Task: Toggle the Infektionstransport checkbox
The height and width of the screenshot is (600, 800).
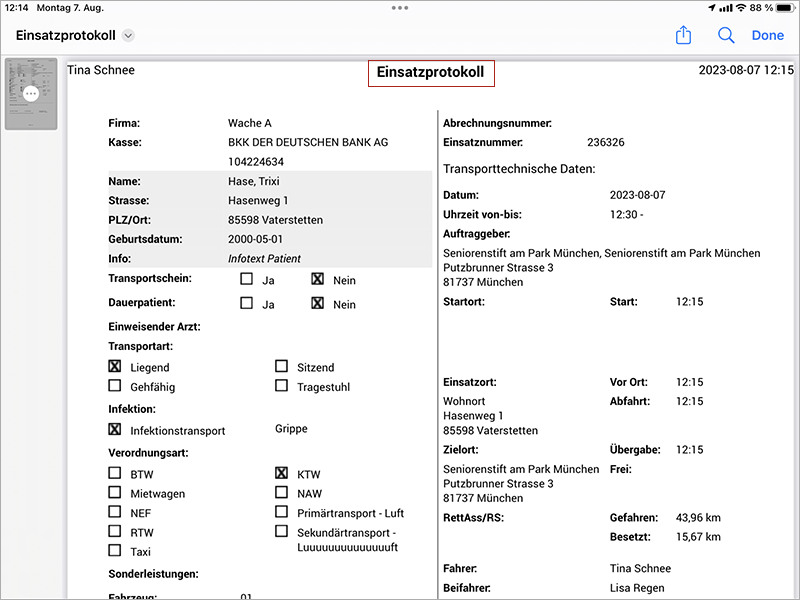Action: click(x=115, y=430)
